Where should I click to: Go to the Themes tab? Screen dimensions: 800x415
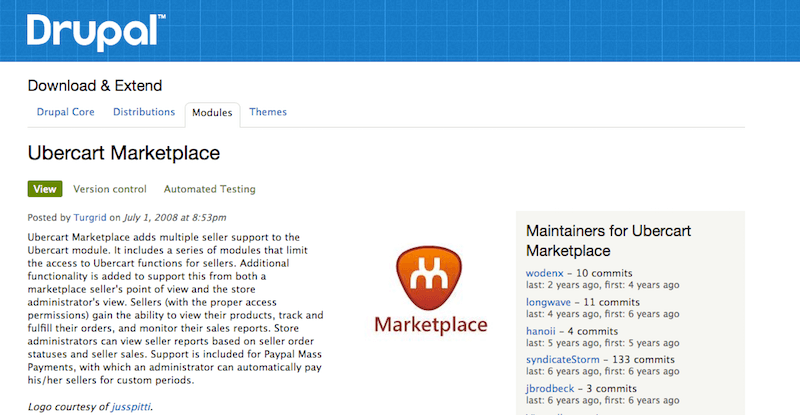[268, 113]
